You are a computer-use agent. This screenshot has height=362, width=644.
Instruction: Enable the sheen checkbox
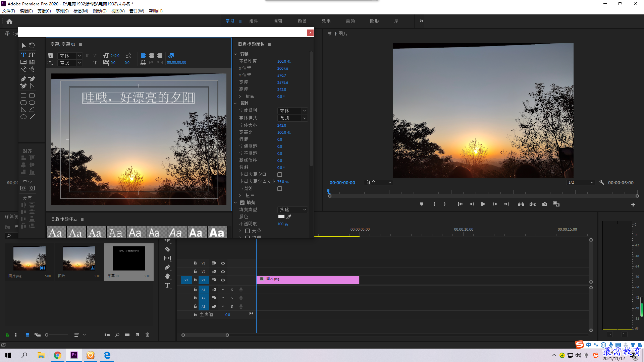coord(248,231)
